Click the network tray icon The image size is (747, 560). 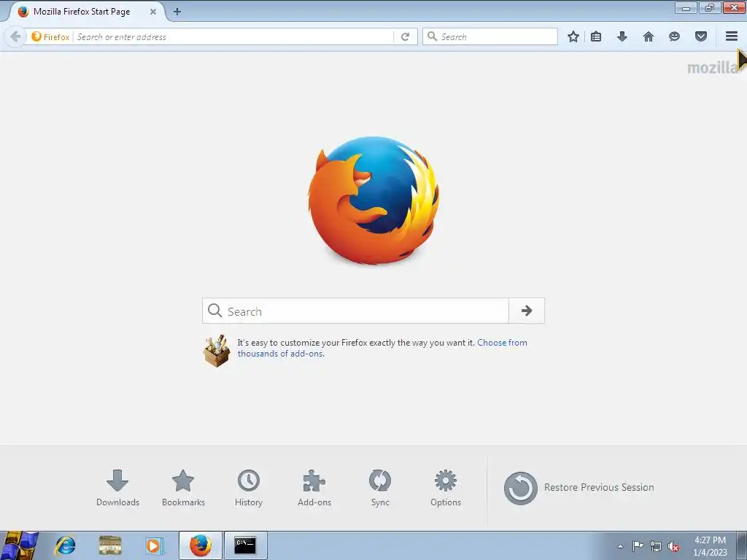[656, 546]
